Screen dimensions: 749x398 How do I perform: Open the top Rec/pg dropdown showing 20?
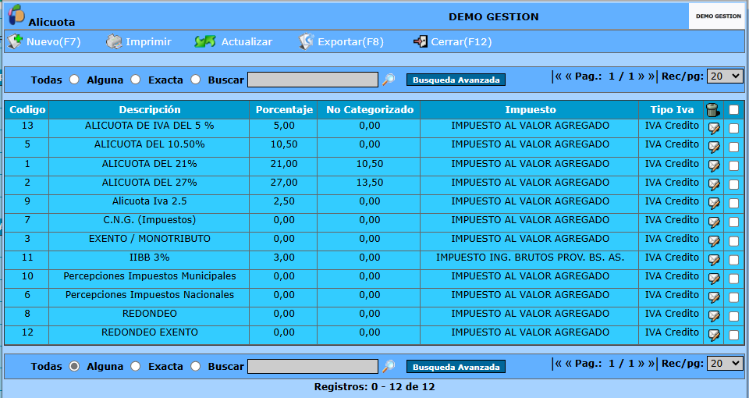(x=725, y=76)
